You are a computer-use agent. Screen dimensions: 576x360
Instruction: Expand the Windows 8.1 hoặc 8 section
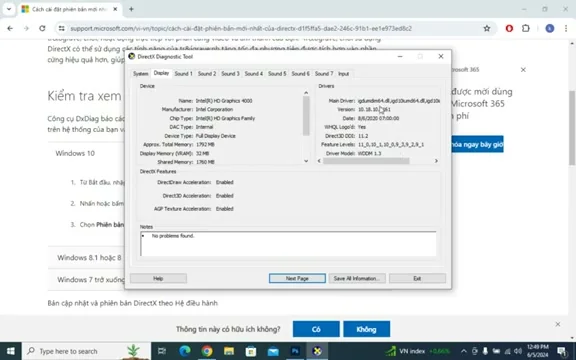coord(89,258)
